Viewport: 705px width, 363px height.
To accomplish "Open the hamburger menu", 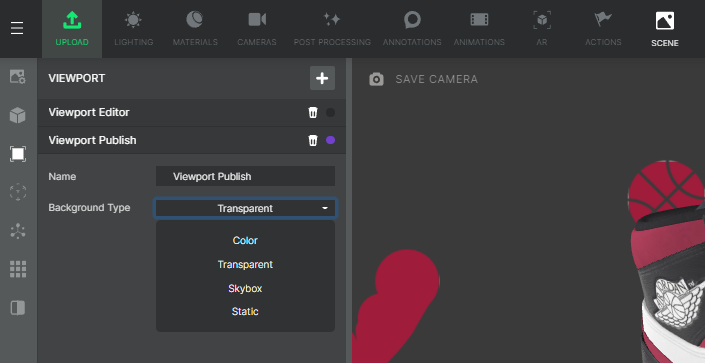I will coord(17,28).
